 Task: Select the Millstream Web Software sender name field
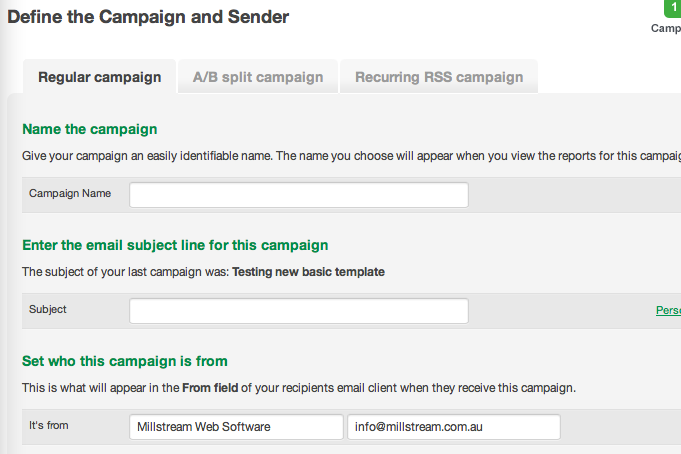coord(236,427)
